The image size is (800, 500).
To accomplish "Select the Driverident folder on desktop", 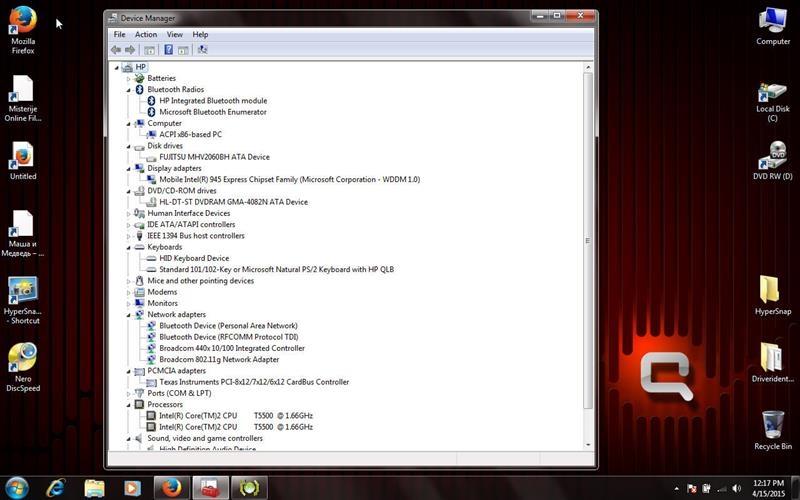I will (x=773, y=362).
